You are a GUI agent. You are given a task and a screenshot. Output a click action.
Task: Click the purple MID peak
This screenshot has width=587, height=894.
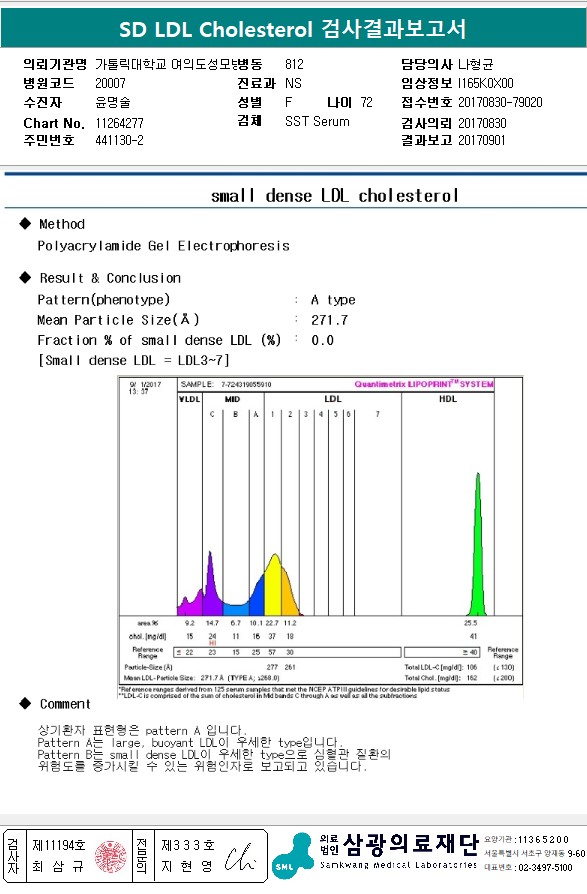coord(210,583)
